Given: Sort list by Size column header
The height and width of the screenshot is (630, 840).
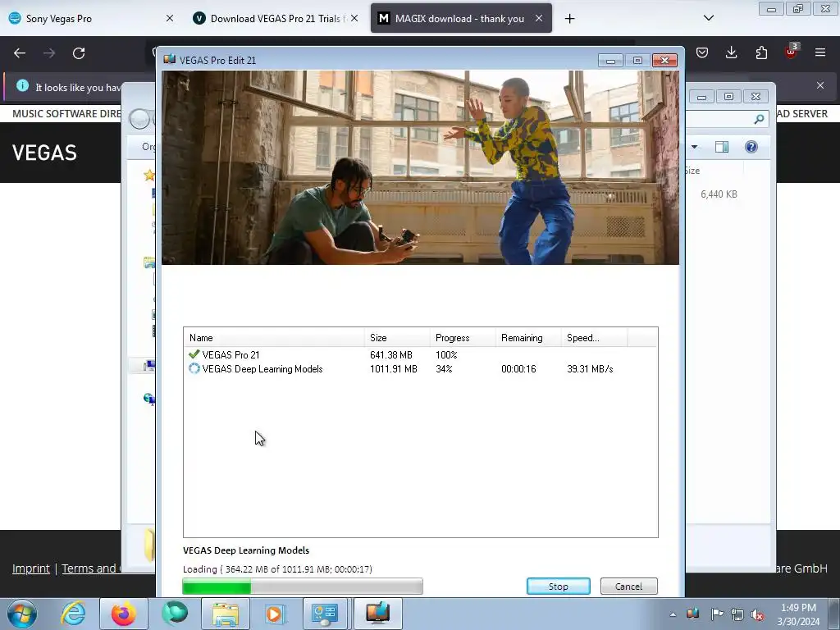Looking at the screenshot, I should (x=397, y=338).
